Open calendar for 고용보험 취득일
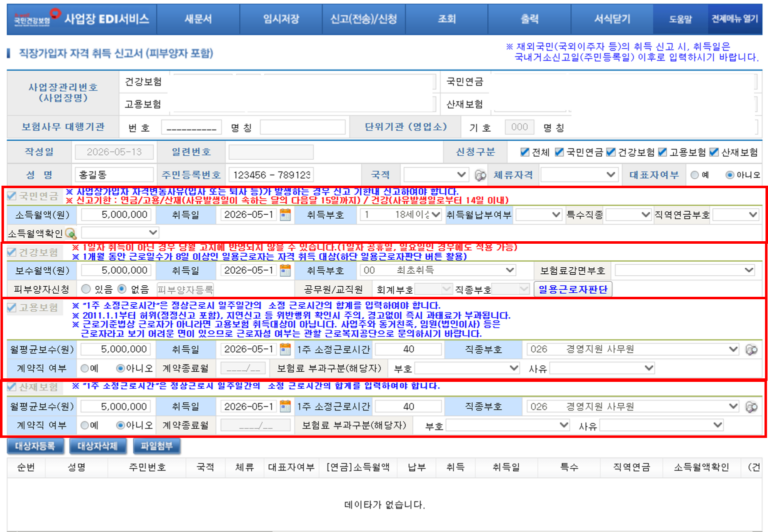768x532 pixels. click(285, 349)
